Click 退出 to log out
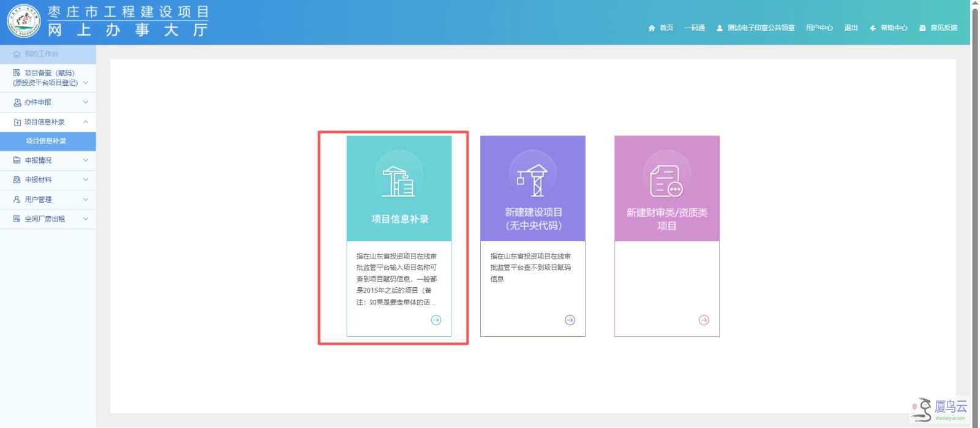 [851, 28]
